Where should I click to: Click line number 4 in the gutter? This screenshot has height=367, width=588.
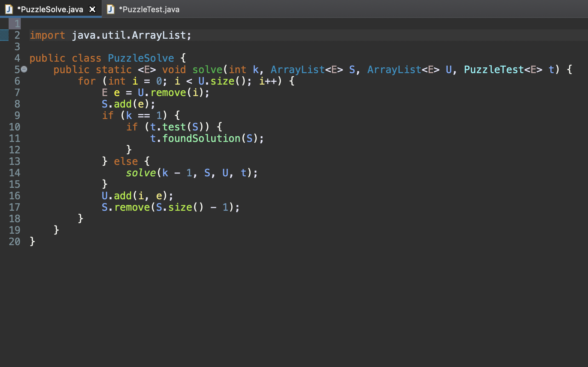pos(17,58)
